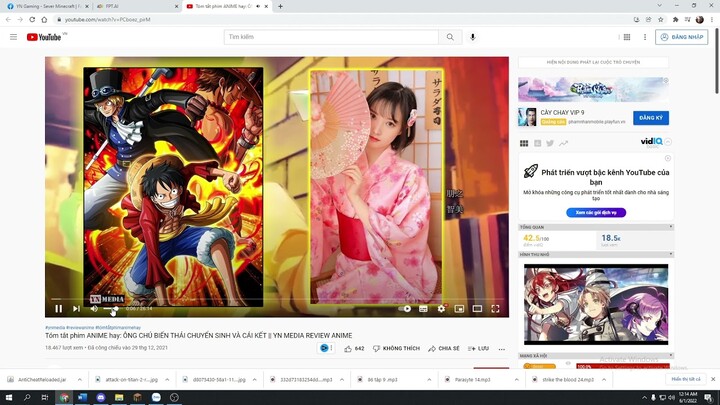The height and width of the screenshot is (405, 720).
Task: Save the video with LƯU
Action: [x=478, y=349]
